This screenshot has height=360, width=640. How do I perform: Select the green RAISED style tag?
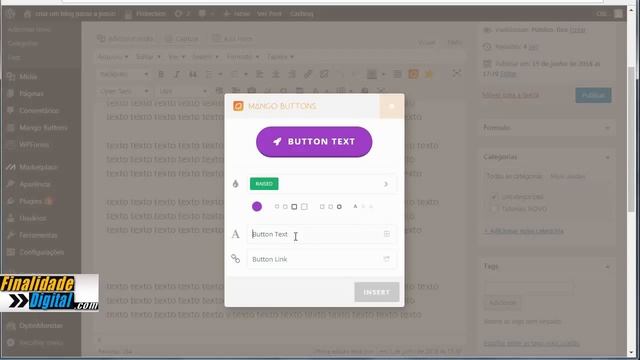264,184
